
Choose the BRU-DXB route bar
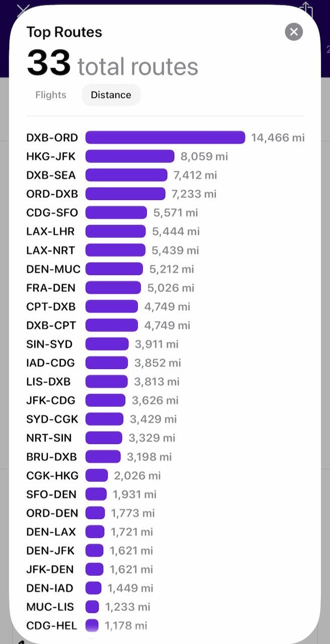(x=103, y=457)
